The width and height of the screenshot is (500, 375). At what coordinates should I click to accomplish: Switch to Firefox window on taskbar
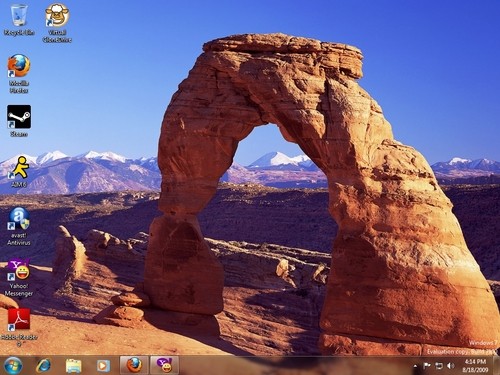pyautogui.click(x=134, y=365)
